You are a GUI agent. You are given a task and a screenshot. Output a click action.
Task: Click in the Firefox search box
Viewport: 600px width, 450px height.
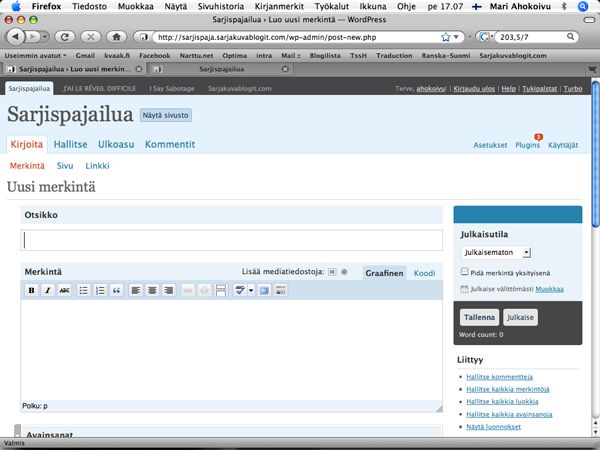pyautogui.click(x=532, y=37)
